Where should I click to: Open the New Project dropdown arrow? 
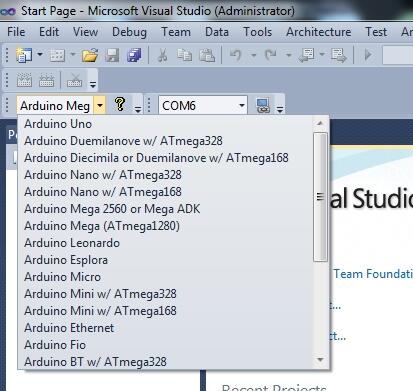[40, 54]
